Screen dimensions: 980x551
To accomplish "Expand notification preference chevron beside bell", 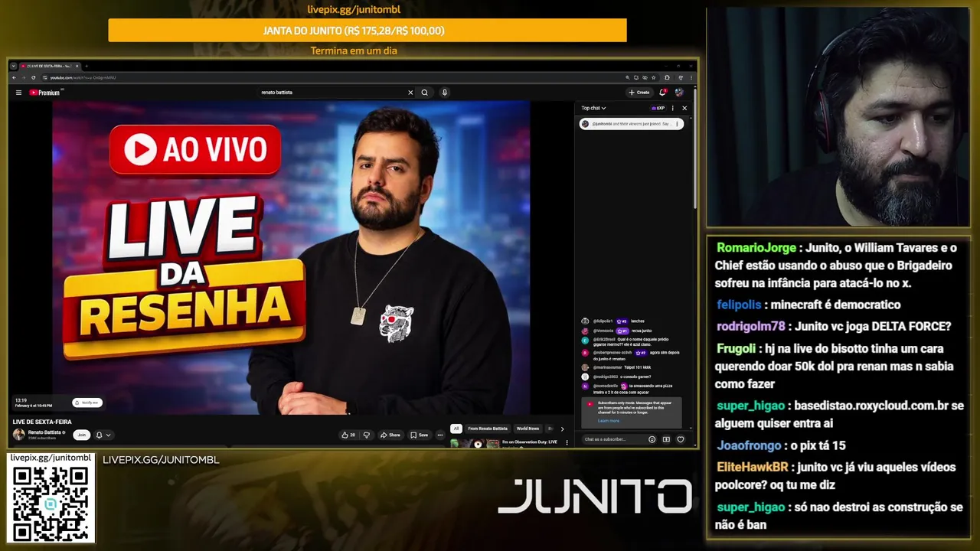I will tap(108, 435).
